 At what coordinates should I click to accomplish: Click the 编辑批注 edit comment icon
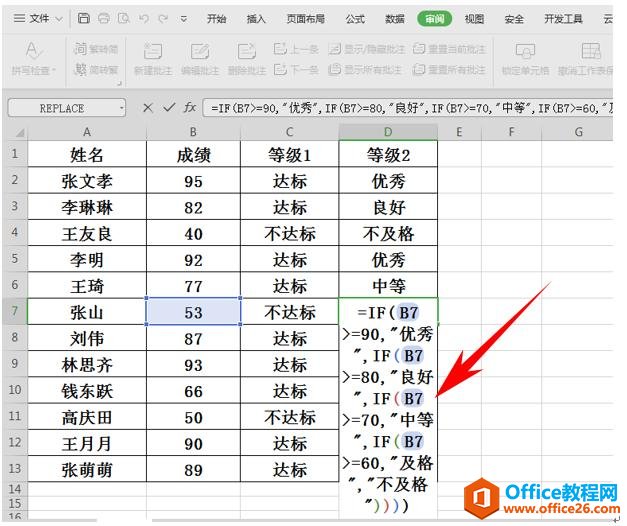[200, 51]
